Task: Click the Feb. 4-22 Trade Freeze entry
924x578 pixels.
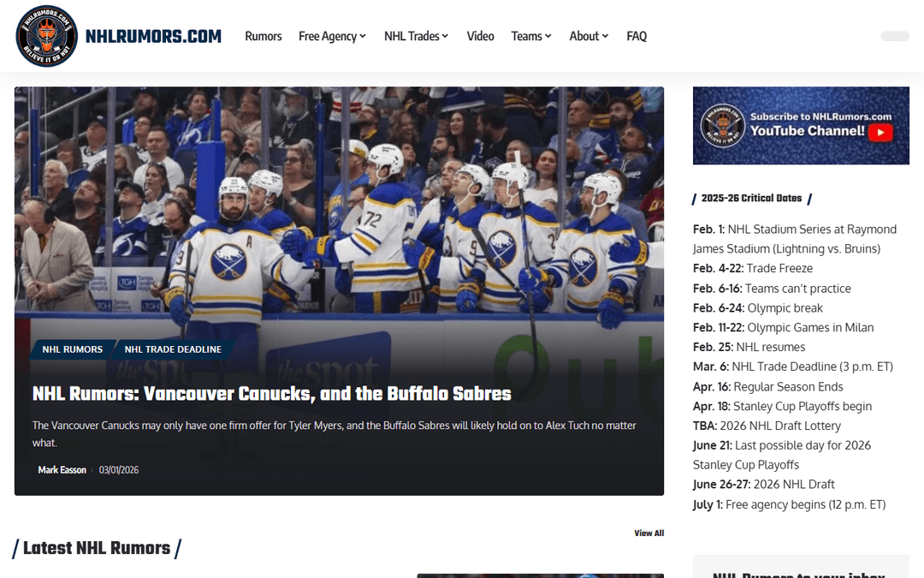Action: [x=753, y=268]
